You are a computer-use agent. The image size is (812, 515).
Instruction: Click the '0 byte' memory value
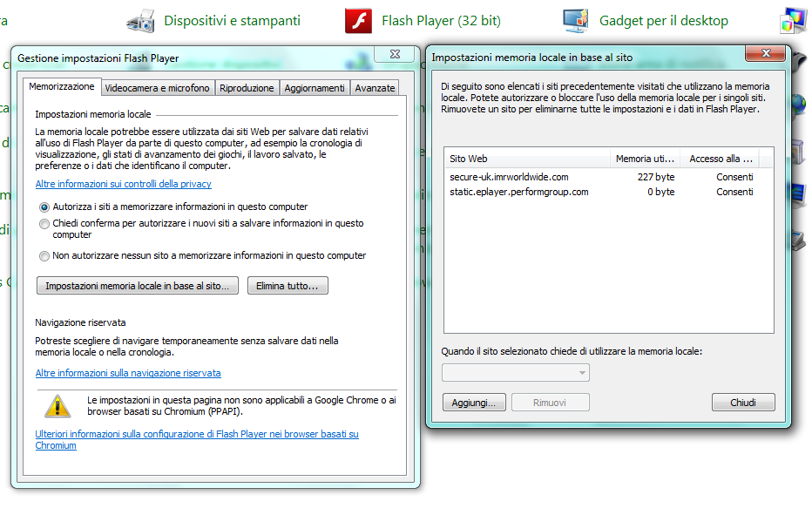(660, 193)
